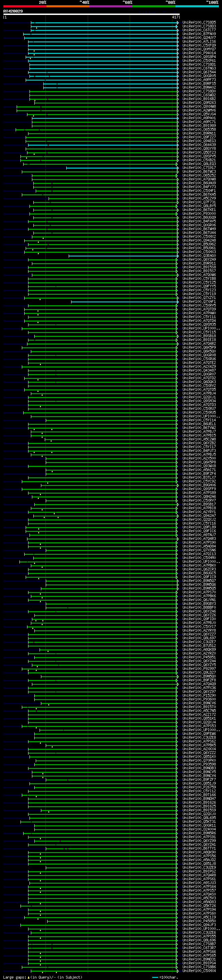Select the UniRef100_Q6I544 label
The image size is (222, 980).
pyautogui.click(x=199, y=72)
